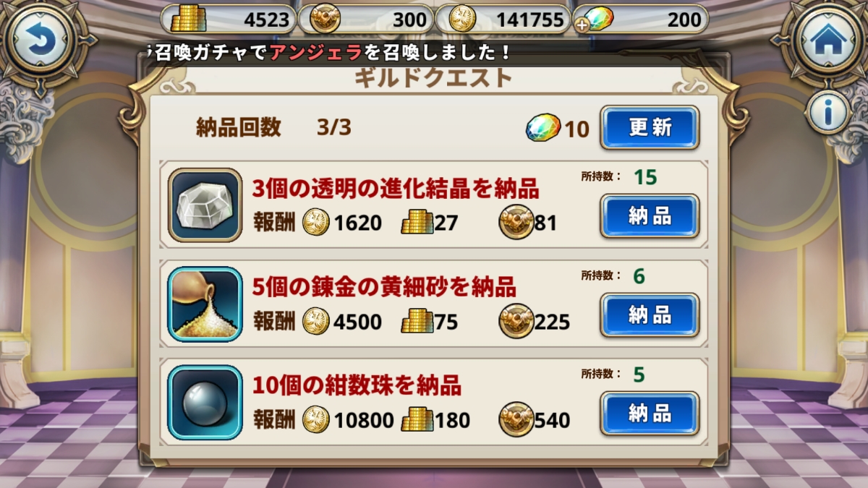Tap the 納品回数 3/3 counter
This screenshot has height=488, width=868.
pyautogui.click(x=273, y=128)
